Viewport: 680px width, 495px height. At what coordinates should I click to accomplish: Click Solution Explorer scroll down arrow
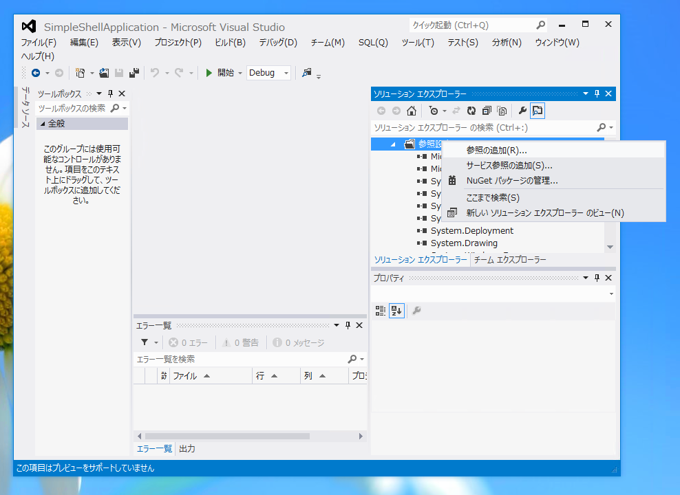coord(610,247)
